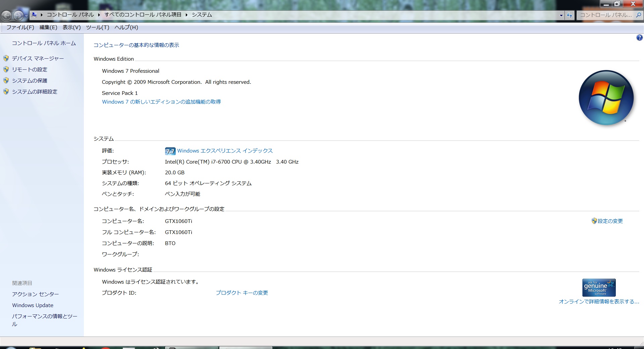Open アクション センター under 関連項目
This screenshot has width=644, height=349.
pos(36,294)
